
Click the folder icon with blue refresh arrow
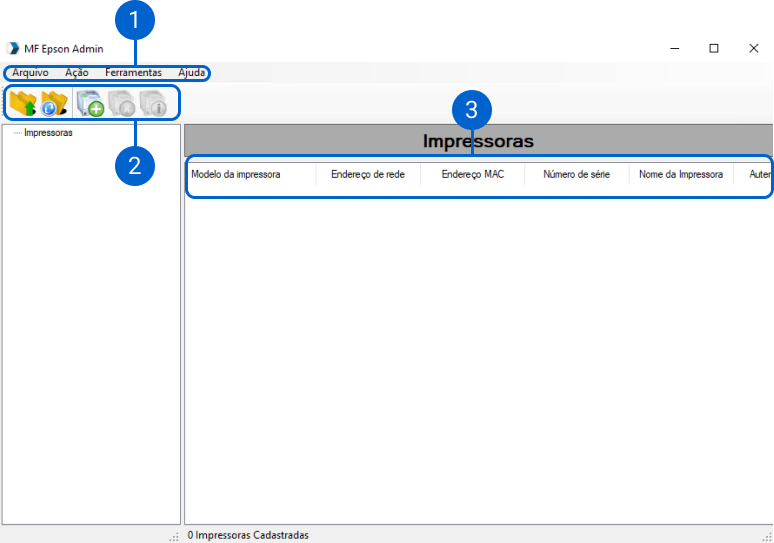[54, 102]
